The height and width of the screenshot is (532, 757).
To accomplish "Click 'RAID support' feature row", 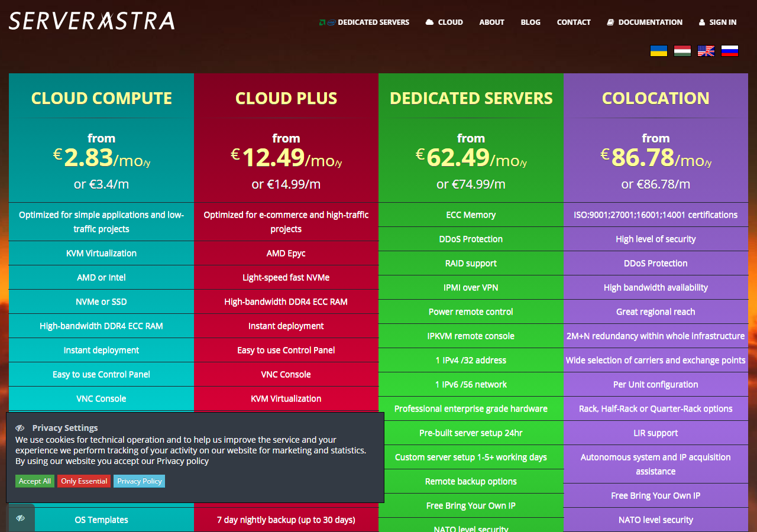I will [471, 263].
